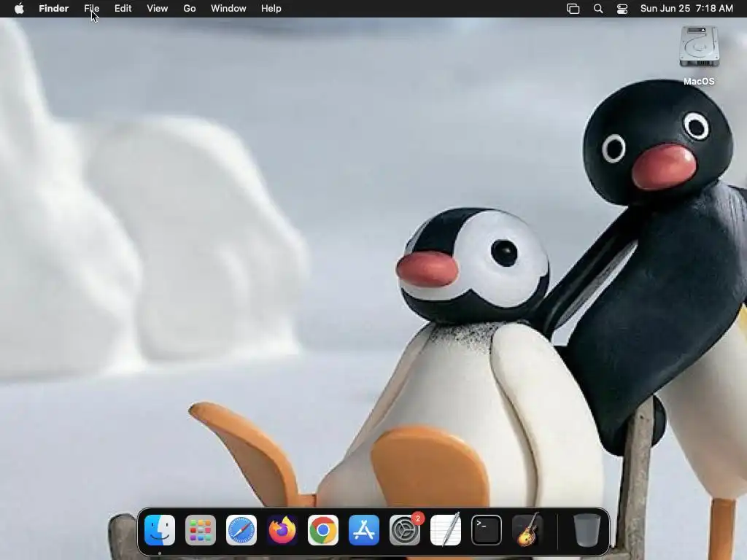Open the Go menu
The height and width of the screenshot is (560, 747).
[190, 9]
